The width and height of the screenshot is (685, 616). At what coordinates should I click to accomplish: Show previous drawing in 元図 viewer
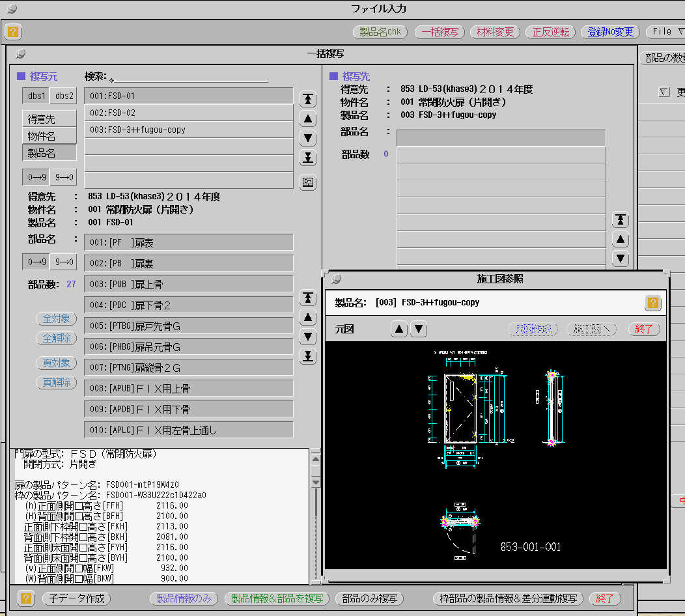pyautogui.click(x=399, y=329)
